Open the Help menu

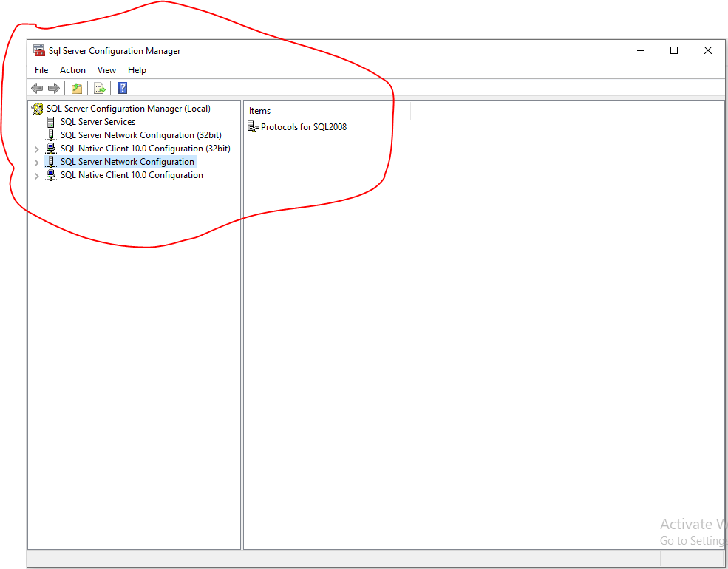pyautogui.click(x=137, y=70)
